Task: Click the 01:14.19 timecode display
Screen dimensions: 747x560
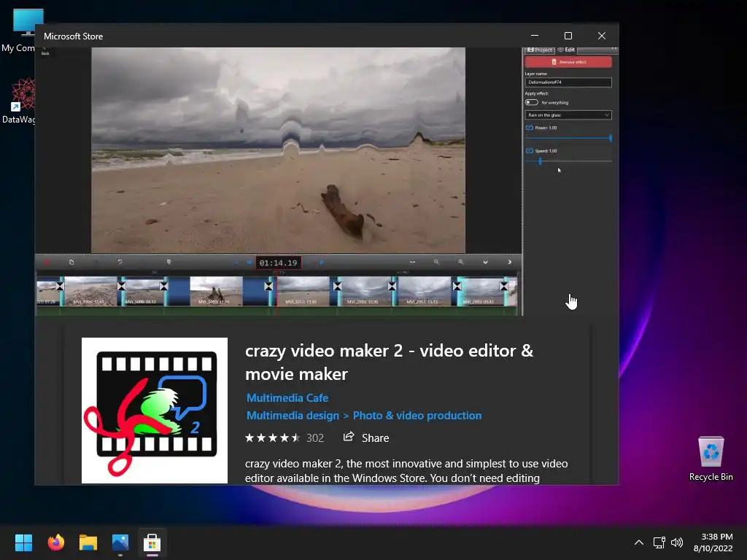Action: point(278,262)
